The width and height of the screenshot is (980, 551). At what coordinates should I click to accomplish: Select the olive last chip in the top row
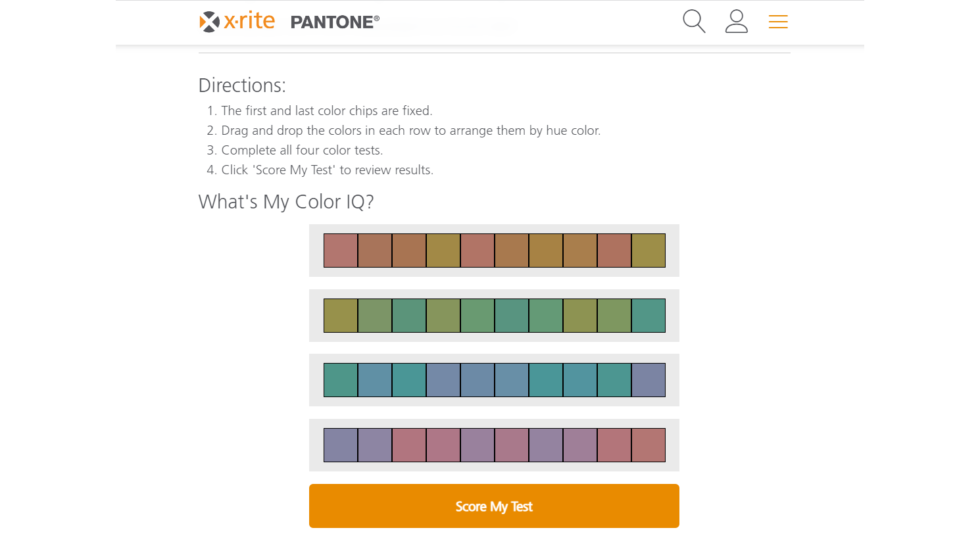point(649,251)
